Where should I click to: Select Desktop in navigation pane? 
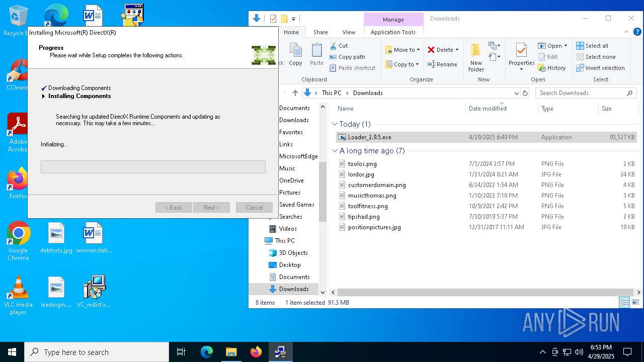coord(290,265)
